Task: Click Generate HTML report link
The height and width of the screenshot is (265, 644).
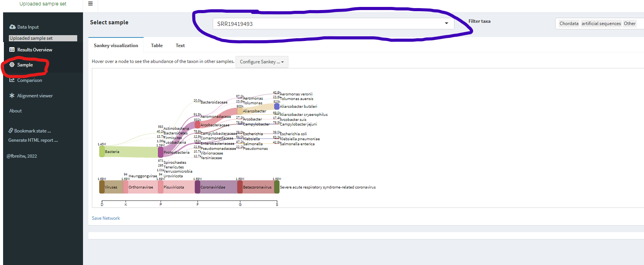Action: click(33, 140)
